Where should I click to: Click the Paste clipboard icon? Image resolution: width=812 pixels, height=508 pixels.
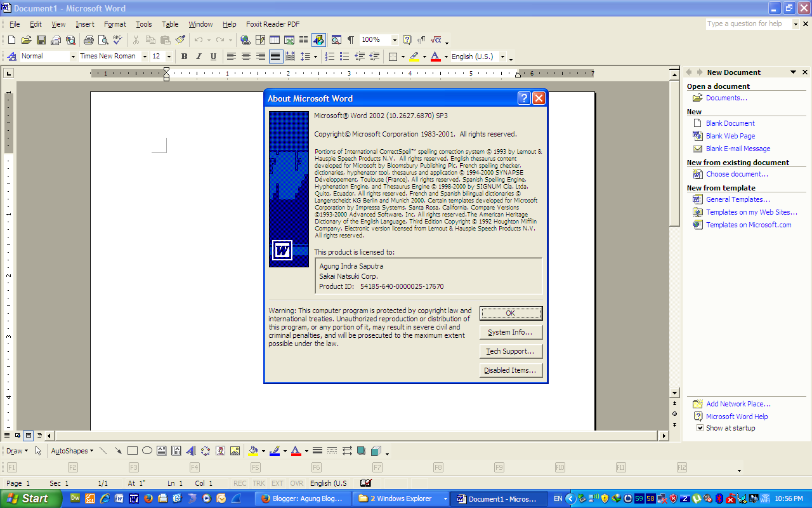[x=165, y=40]
